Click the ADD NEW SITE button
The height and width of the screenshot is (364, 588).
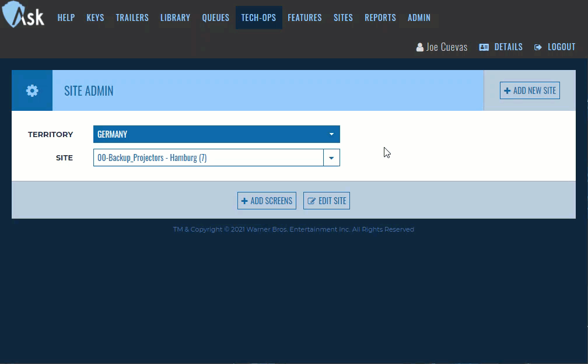click(529, 90)
